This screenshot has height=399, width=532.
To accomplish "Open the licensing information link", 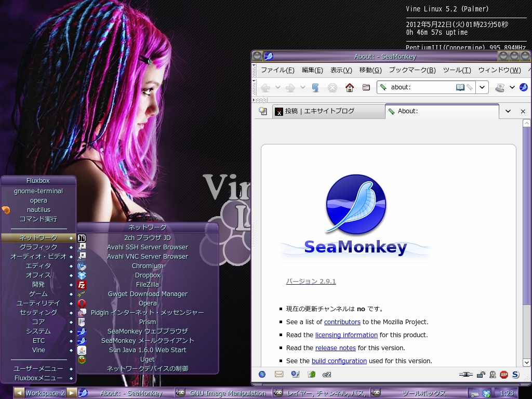I will coord(346,335).
